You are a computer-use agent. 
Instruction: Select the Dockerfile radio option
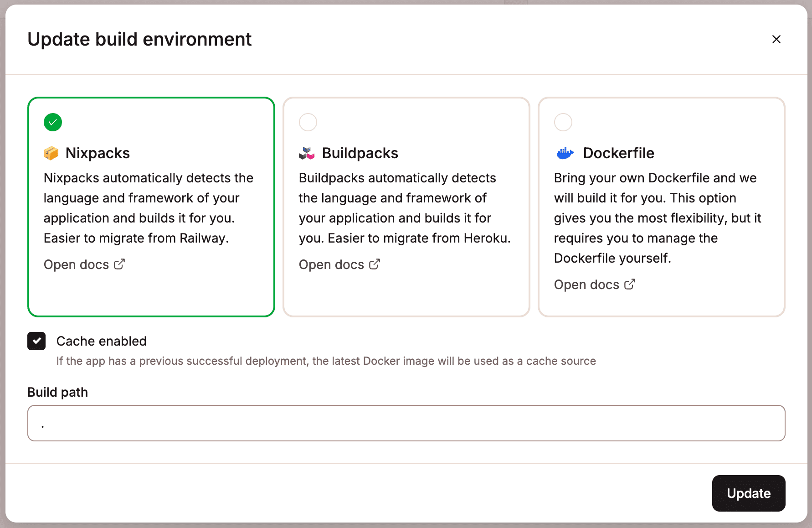563,122
